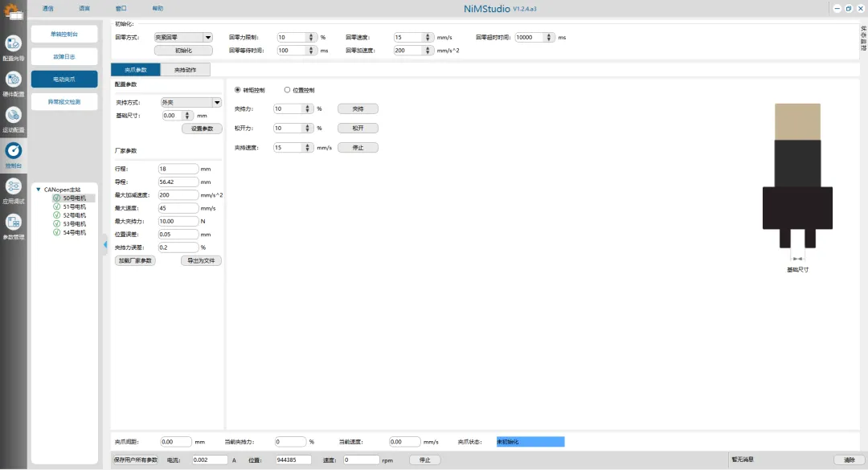This screenshot has width=868, height=470.
Task: Click the 最大速度 input field
Action: [x=178, y=208]
